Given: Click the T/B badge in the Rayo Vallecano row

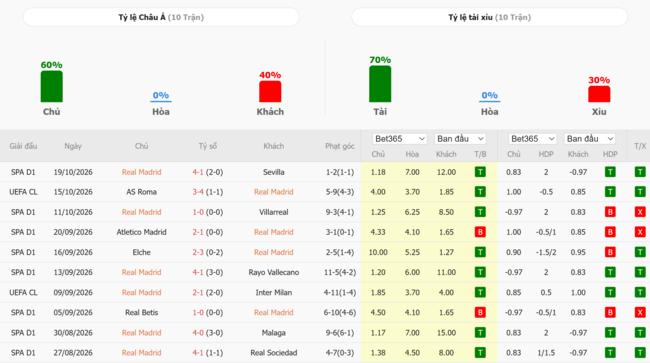Looking at the screenshot, I should click(480, 272).
